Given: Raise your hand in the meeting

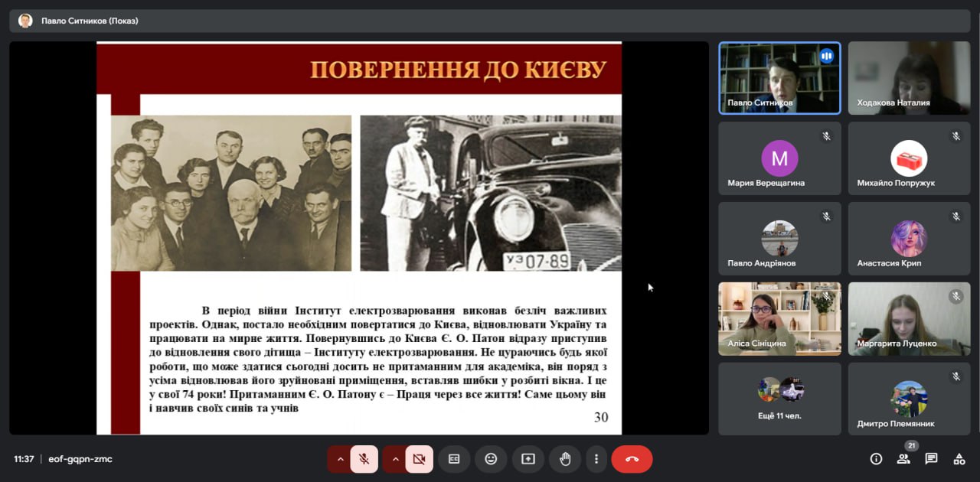Looking at the screenshot, I should pos(565,459).
